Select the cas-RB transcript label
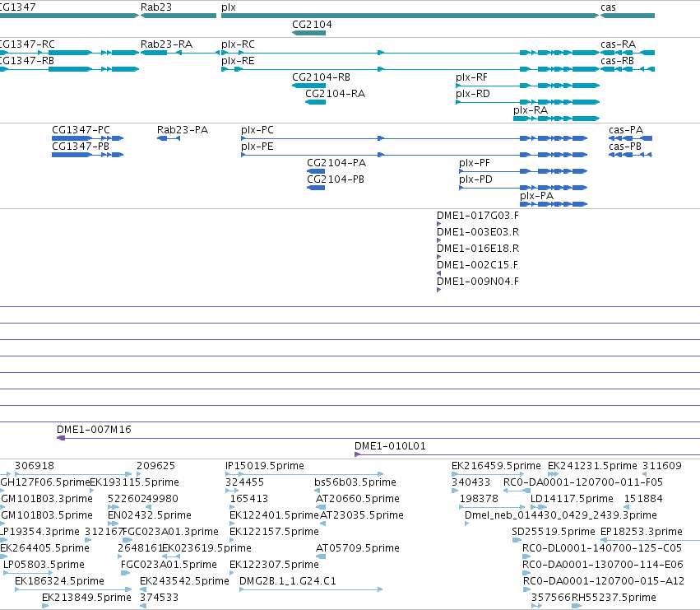Screen dimensions: 700x610 617,61
